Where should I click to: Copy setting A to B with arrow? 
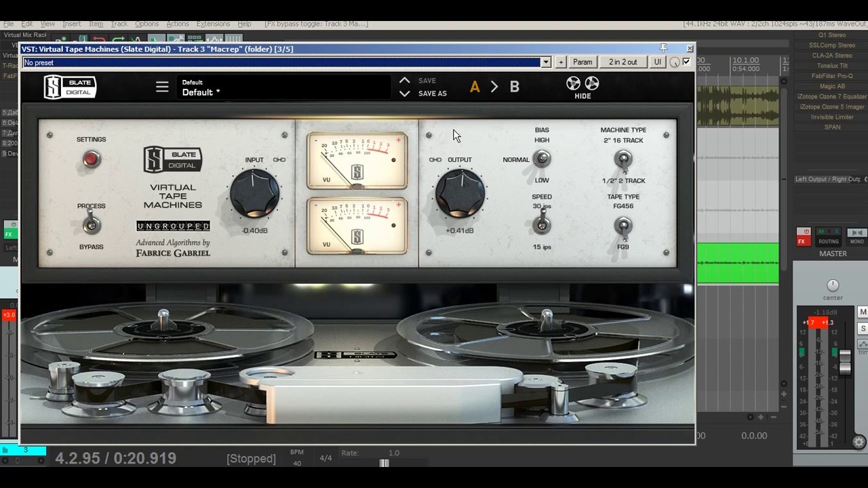click(494, 87)
